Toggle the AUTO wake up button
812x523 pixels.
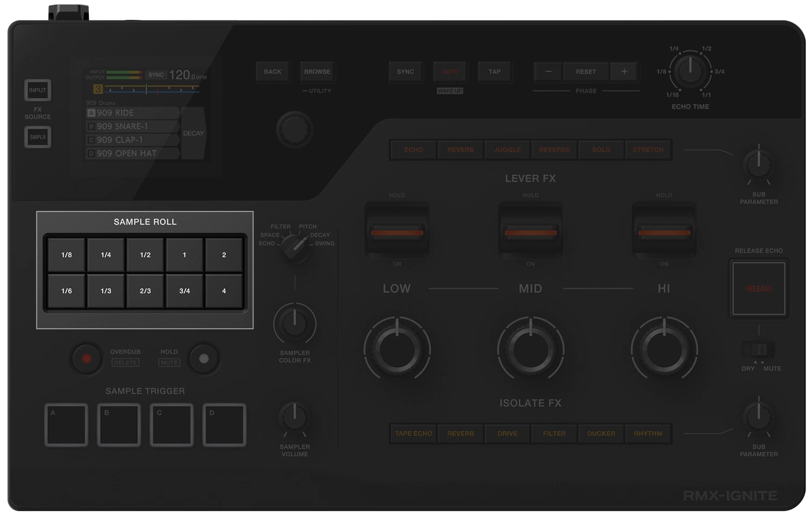[x=450, y=72]
